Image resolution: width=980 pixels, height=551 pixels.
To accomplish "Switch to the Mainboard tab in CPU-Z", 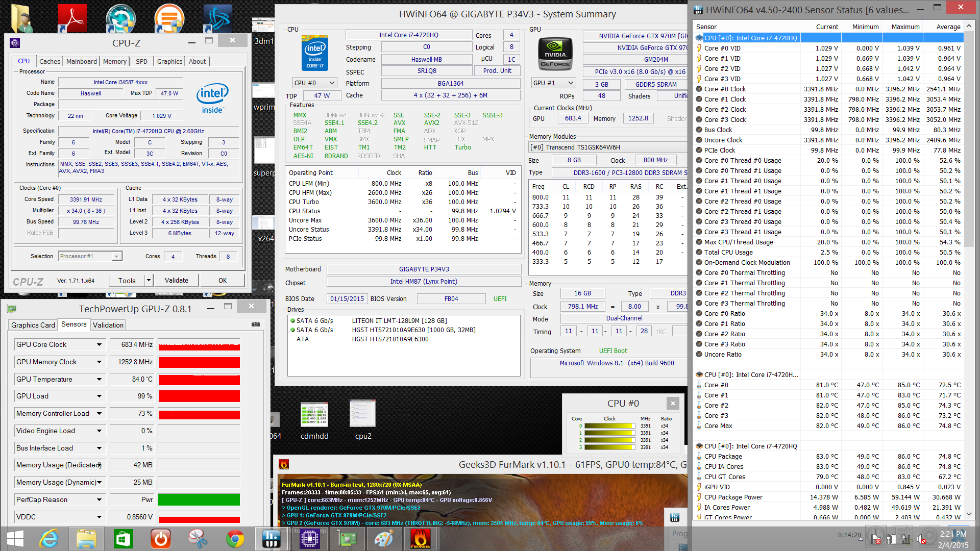I will 82,61.
